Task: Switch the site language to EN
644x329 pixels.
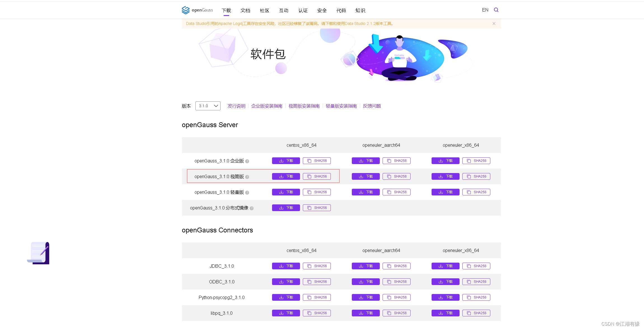Action: pos(485,10)
